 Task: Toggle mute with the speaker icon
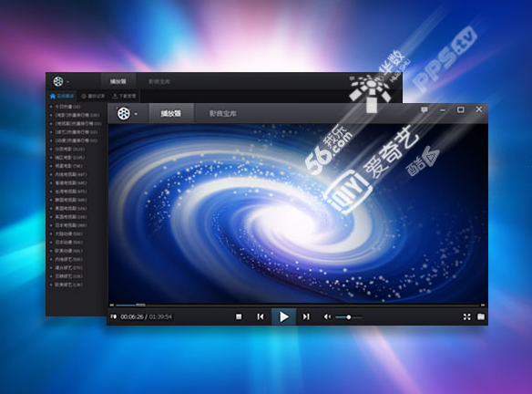pos(327,316)
